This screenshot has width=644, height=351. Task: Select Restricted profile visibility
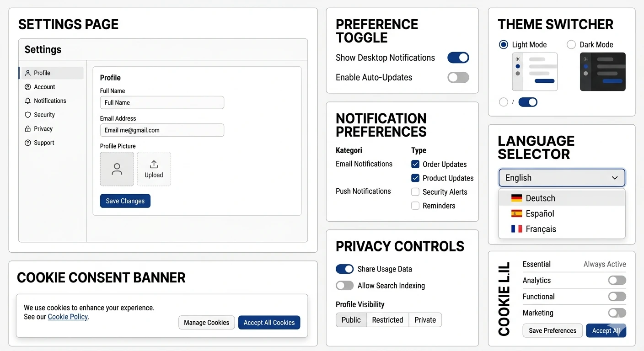(x=388, y=320)
